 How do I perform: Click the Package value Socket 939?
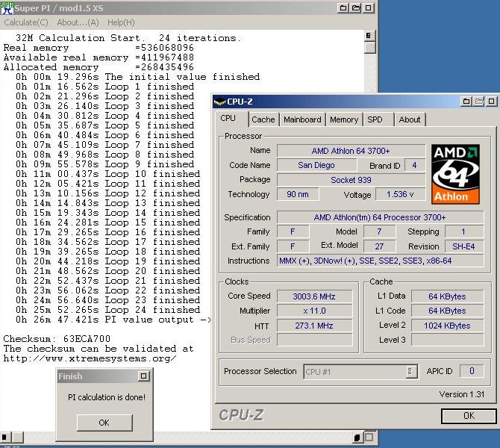[351, 180]
